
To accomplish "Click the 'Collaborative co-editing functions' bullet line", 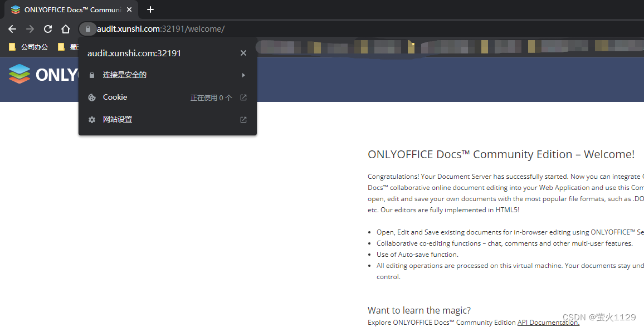I will tap(504, 243).
